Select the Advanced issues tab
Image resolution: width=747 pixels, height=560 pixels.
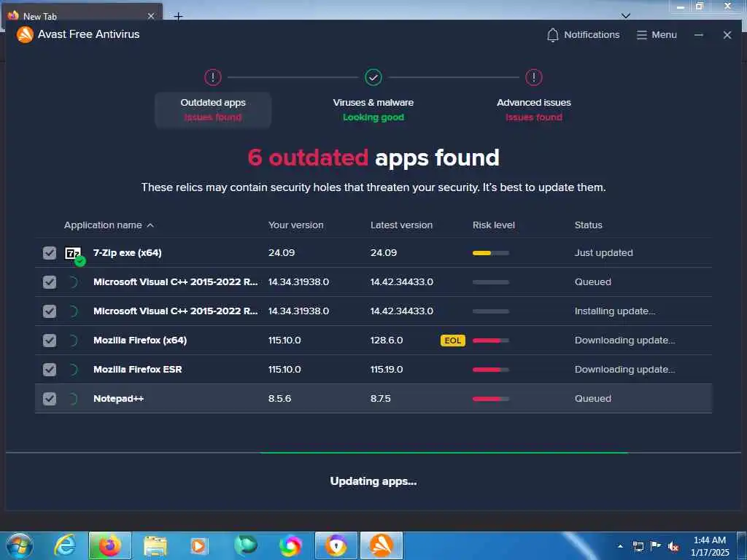coord(534,110)
